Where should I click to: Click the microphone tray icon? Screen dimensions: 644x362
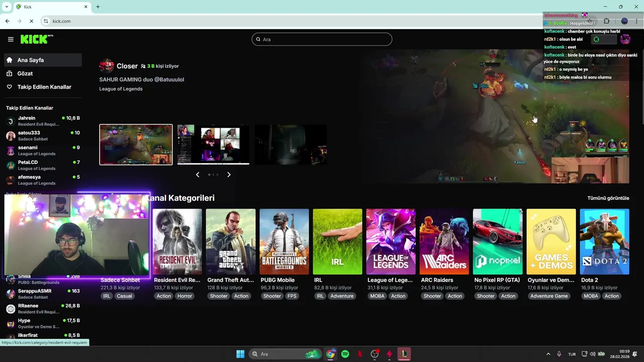559,354
